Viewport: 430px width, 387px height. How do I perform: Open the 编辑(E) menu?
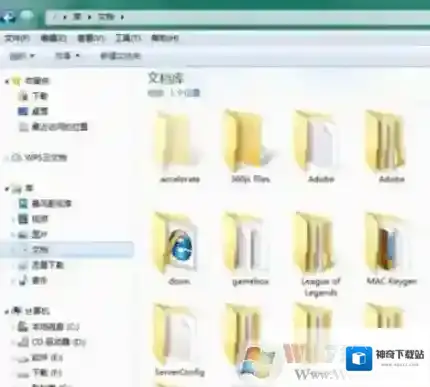[53, 38]
